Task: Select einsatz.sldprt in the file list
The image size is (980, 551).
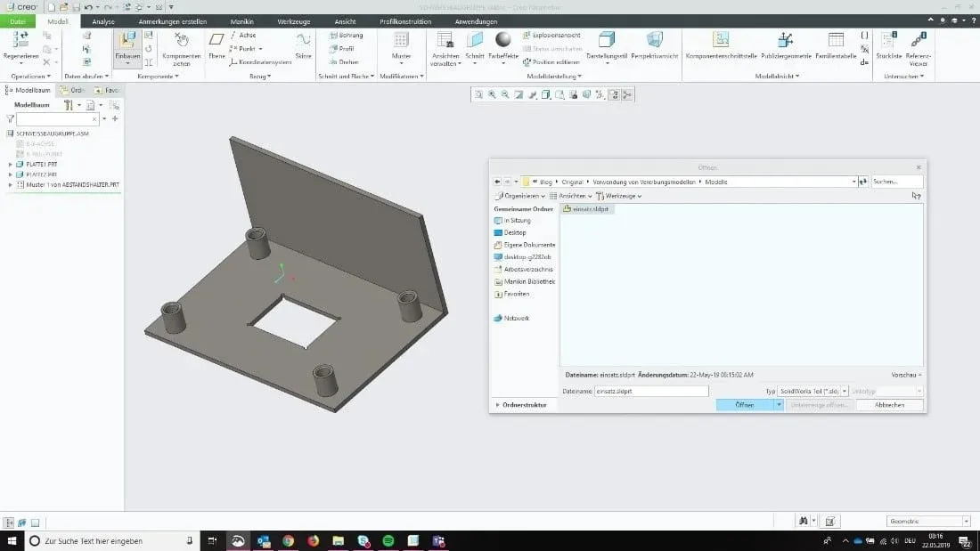Action: (586, 208)
